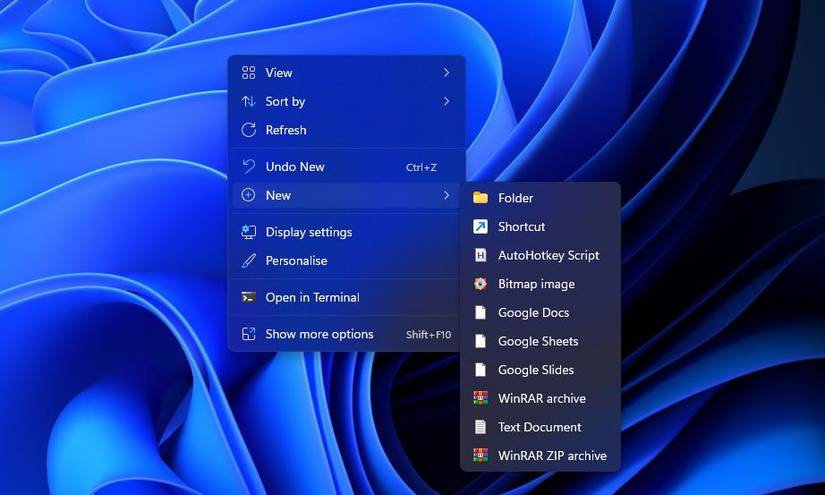
Task: Create a new WinRAR ZIP archive
Action: tap(540, 456)
